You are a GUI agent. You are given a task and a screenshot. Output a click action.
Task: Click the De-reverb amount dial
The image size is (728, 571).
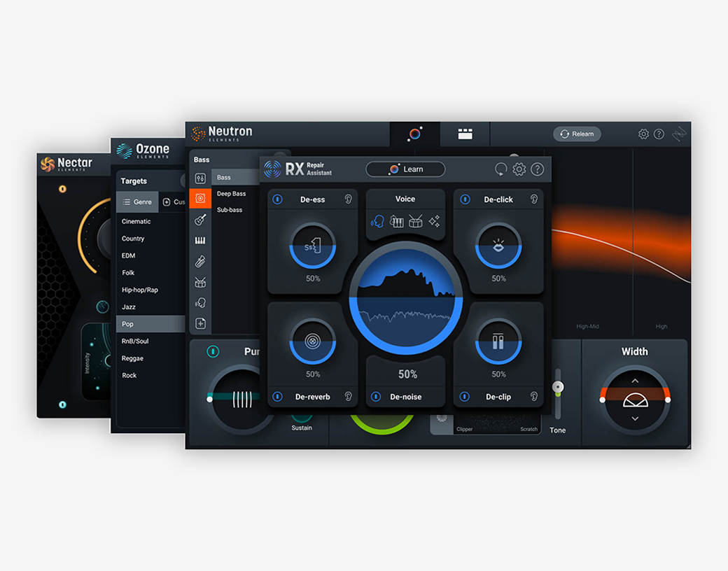point(312,341)
